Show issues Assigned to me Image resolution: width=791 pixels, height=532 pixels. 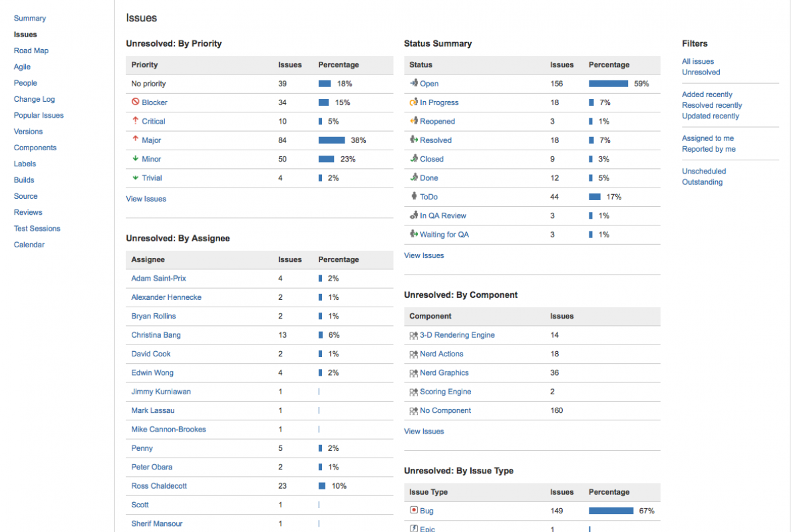point(708,138)
